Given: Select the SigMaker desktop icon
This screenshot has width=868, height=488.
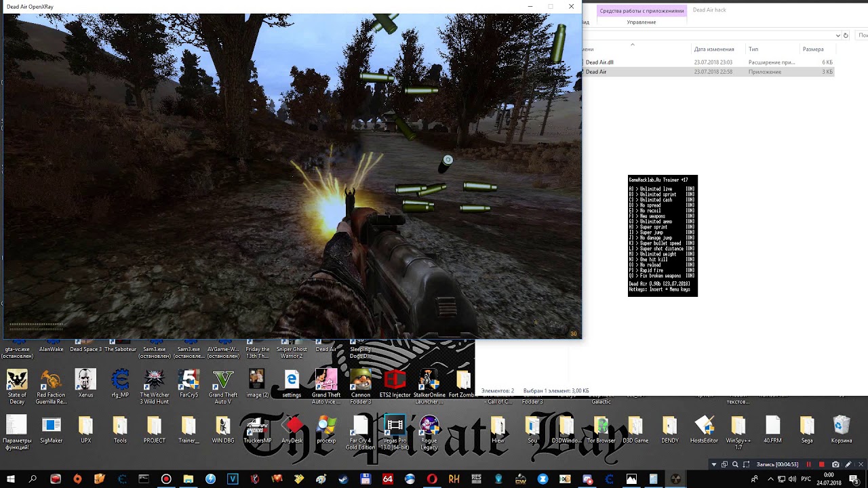Looking at the screenshot, I should click(51, 430).
